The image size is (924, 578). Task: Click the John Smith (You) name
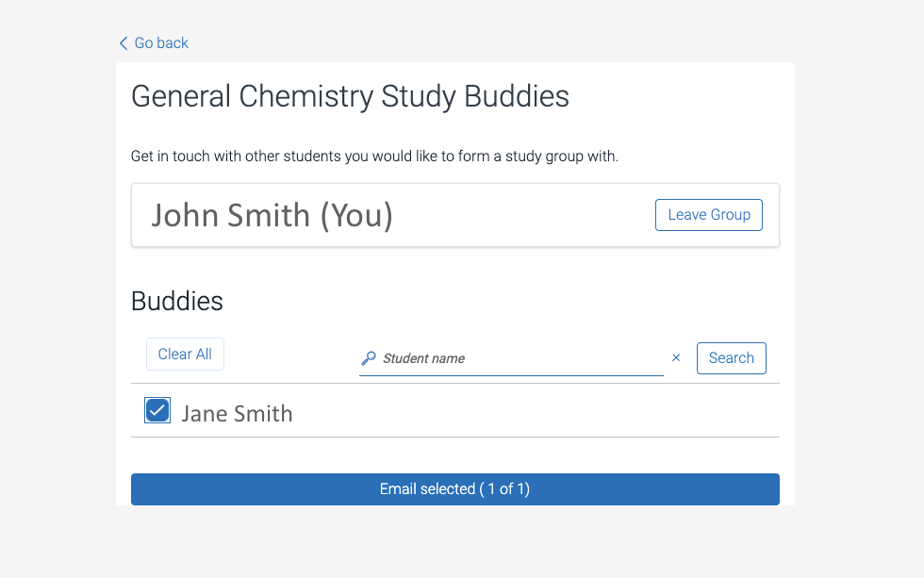[x=272, y=215]
